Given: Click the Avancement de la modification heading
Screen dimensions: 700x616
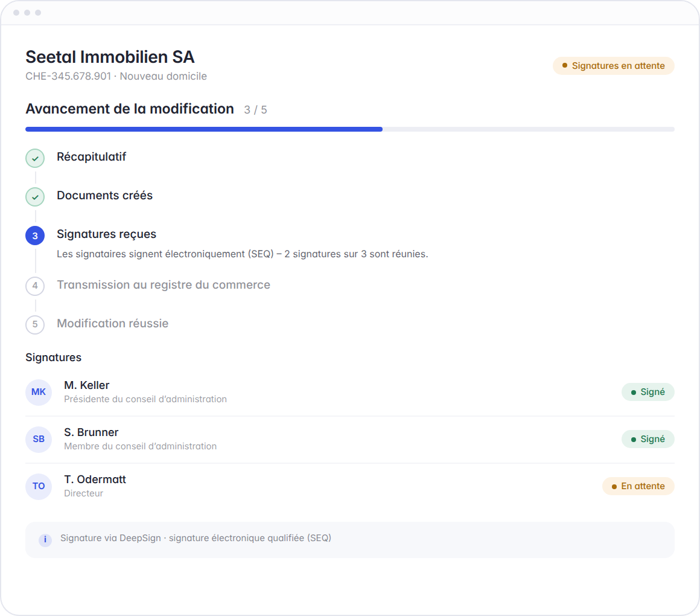Looking at the screenshot, I should 130,109.
